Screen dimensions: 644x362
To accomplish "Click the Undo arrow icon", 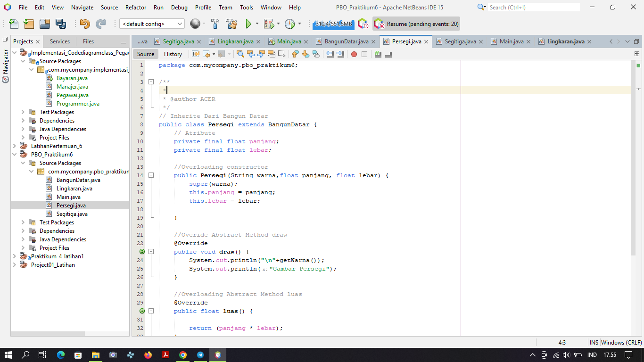I will (x=85, y=24).
